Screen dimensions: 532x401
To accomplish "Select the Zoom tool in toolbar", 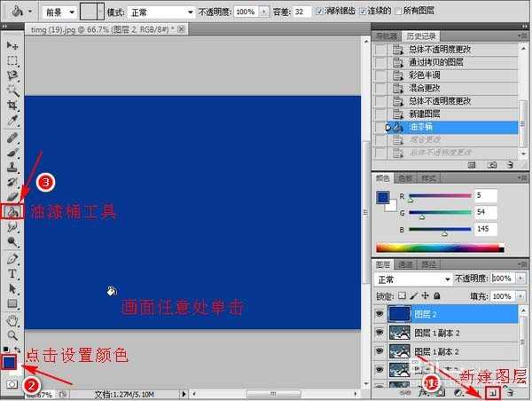I will (12, 335).
